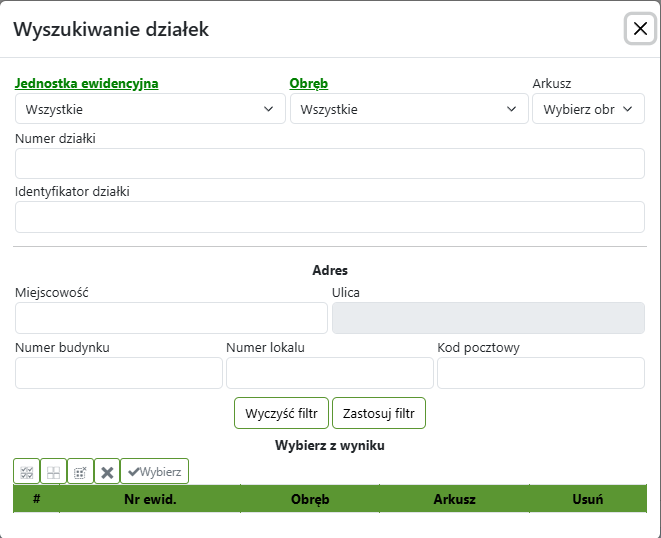The image size is (661, 538).
Task: Click the Jednostka ewidencyjna green label link
Action: (87, 84)
